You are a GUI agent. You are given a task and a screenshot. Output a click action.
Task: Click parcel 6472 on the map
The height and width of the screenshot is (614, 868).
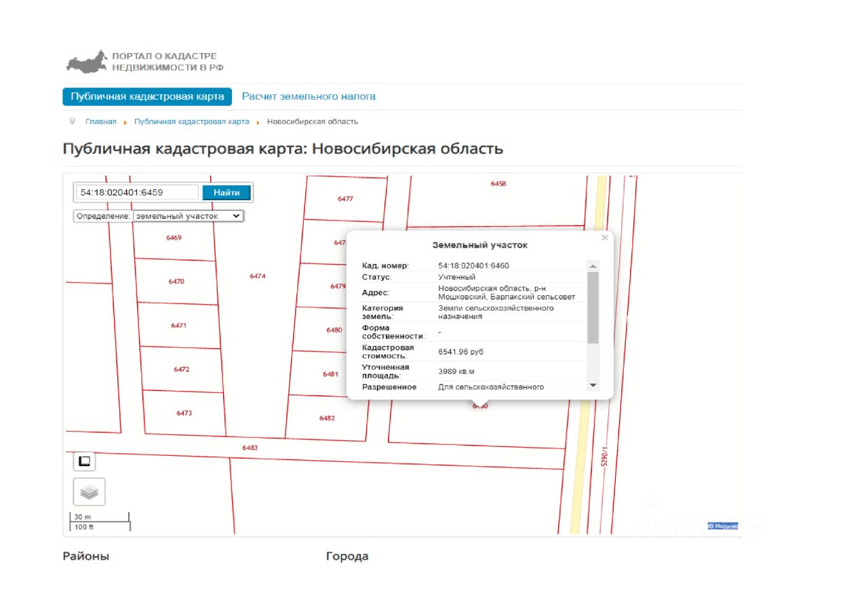click(x=181, y=369)
